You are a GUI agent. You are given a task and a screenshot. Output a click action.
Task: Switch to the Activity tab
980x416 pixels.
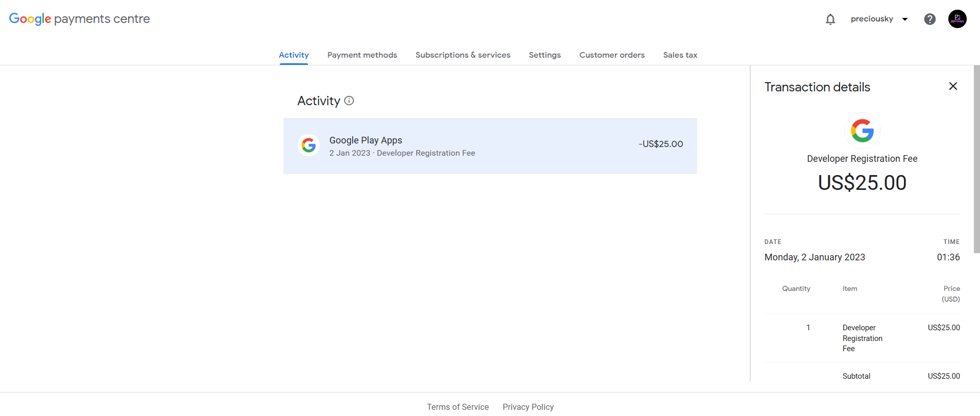coord(294,55)
